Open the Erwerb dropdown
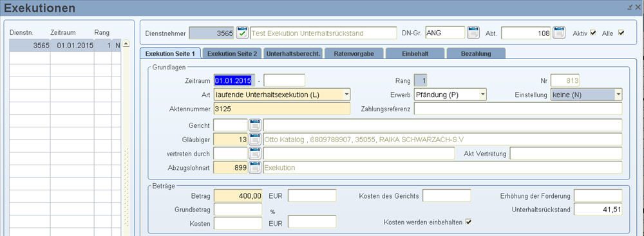Viewport: 644px width, 236px height. (483, 95)
